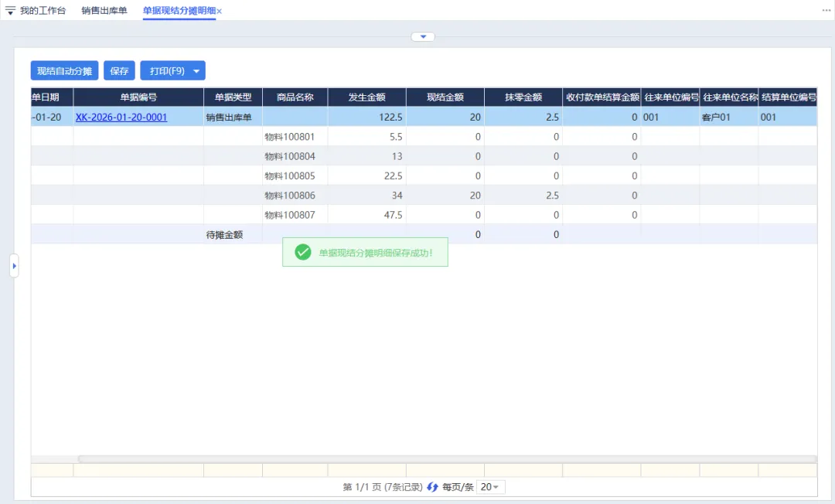
Task: Select the 物料100801 row
Action: click(290, 137)
